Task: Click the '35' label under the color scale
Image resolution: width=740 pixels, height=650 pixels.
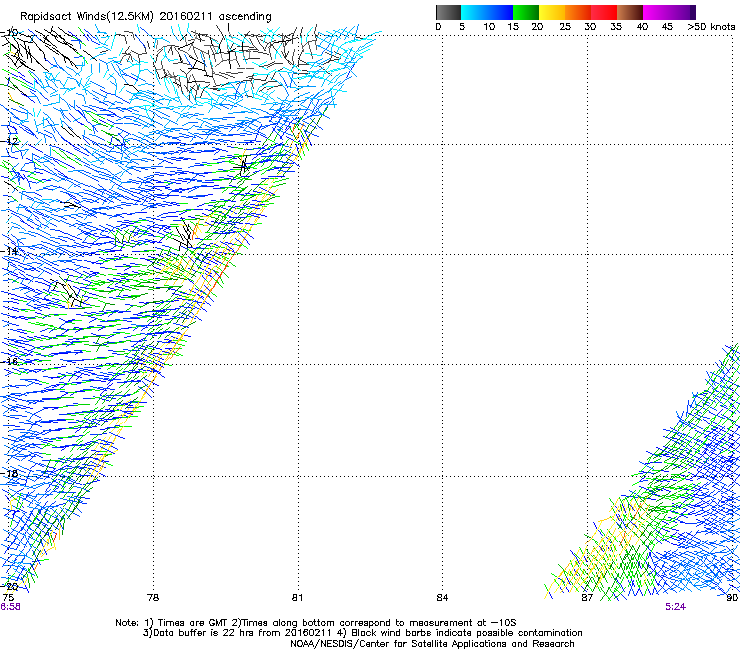Action: click(616, 27)
